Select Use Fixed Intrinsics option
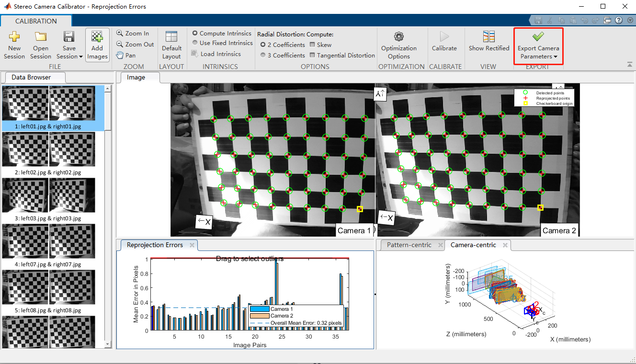636x364 pixels. click(x=222, y=43)
